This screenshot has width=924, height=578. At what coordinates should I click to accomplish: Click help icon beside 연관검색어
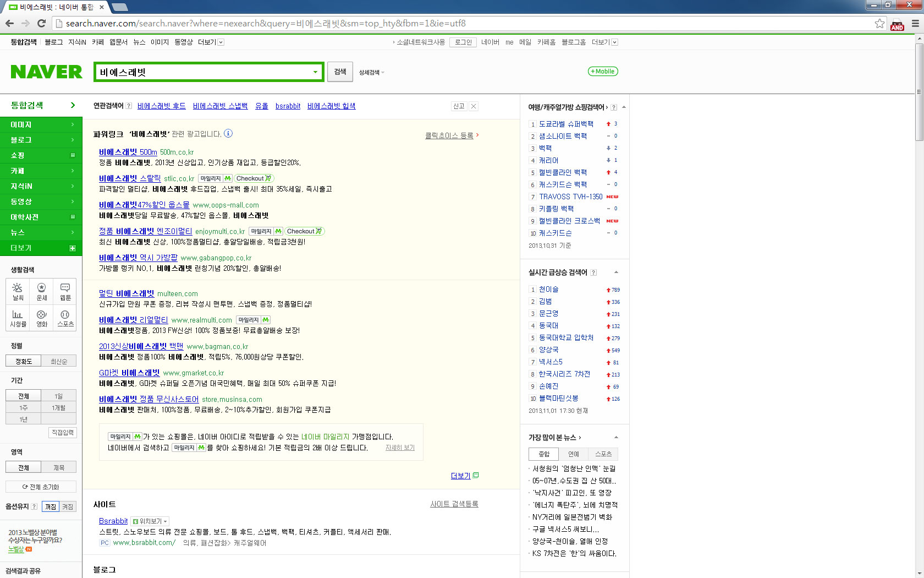click(129, 106)
